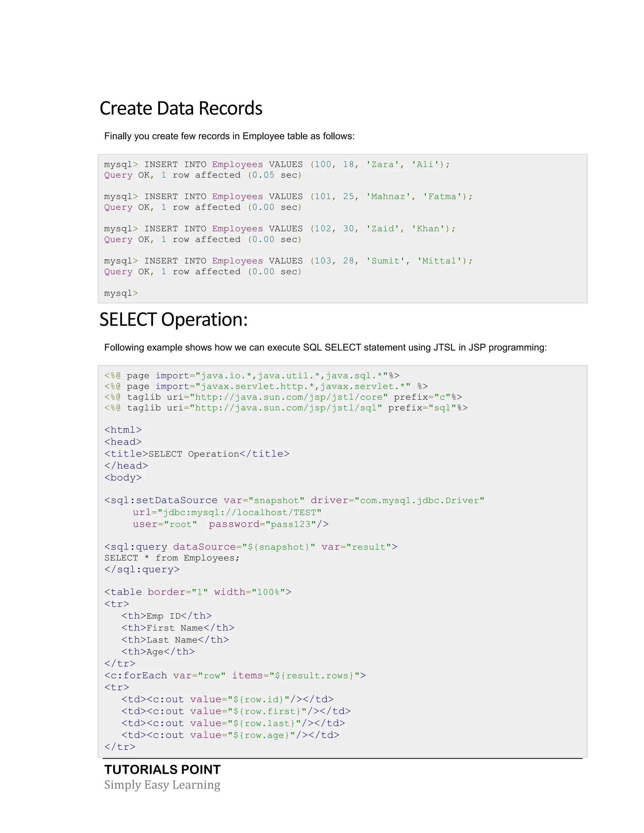Click the INSERT line containing 'Zara', 'Ali'
644x833 pixels.
click(x=277, y=164)
